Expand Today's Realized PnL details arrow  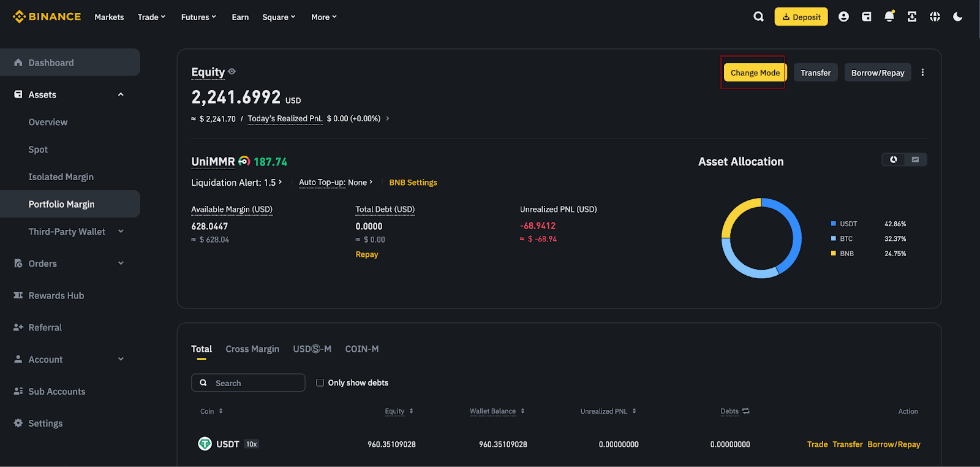coord(387,118)
